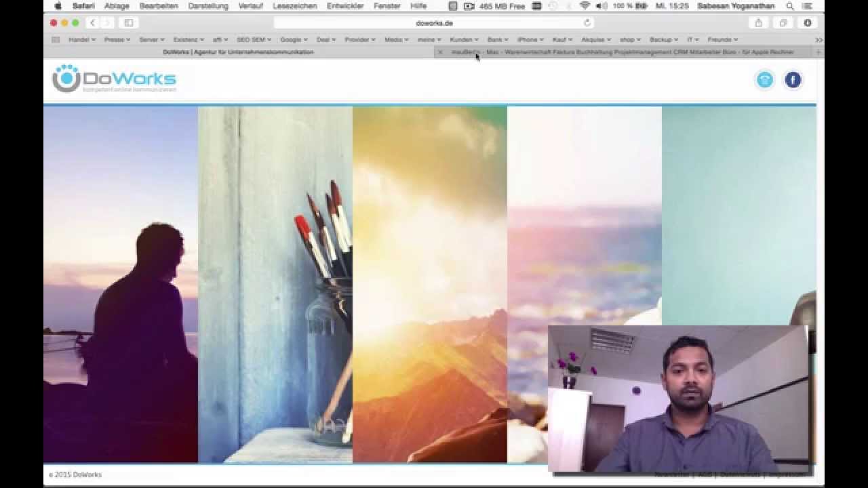Open the Darstellung menu
The height and width of the screenshot is (488, 868).
click(x=208, y=6)
